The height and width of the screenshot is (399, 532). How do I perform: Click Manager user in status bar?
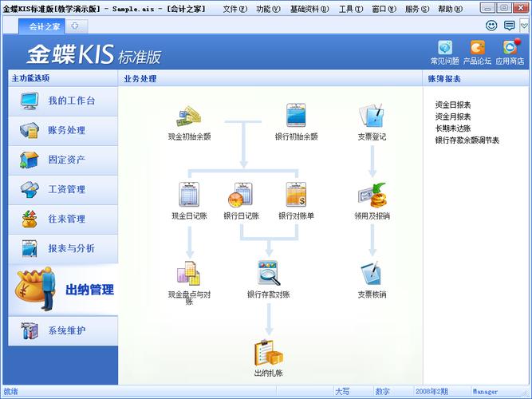tap(485, 392)
